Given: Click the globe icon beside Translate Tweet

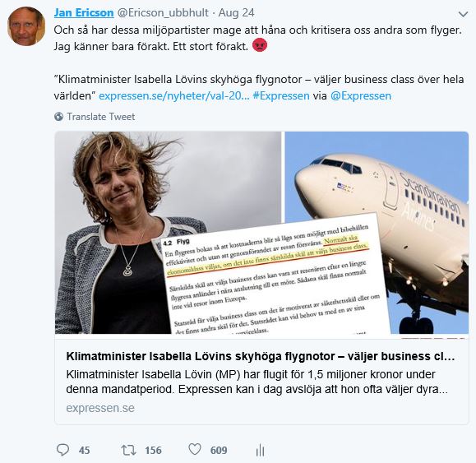Looking at the screenshot, I should click(59, 117).
